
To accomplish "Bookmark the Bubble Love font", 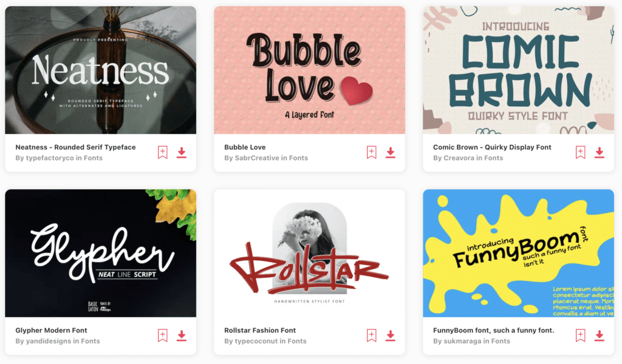I will point(372,152).
